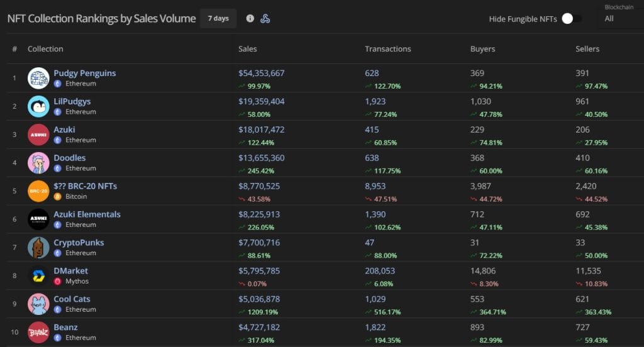Click the 43.58% sales decline figure
The image size is (644, 347).
[x=258, y=199]
